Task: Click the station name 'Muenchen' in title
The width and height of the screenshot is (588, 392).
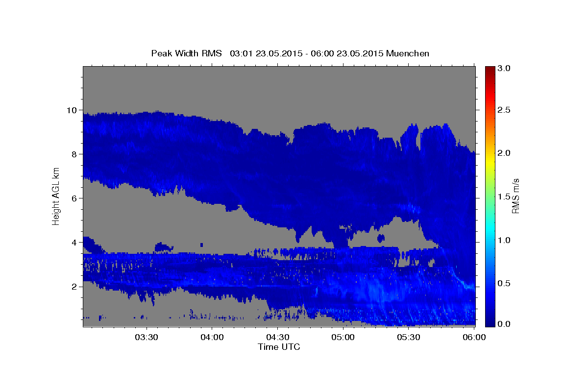Action: (x=408, y=53)
